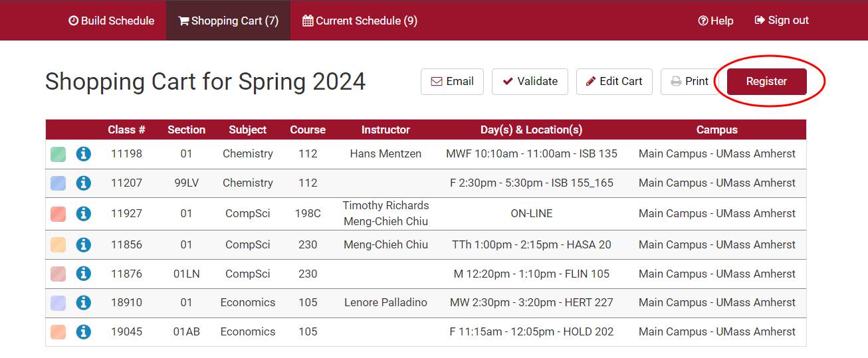868x358 pixels.
Task: Click the Edit Cart button
Action: [614, 82]
